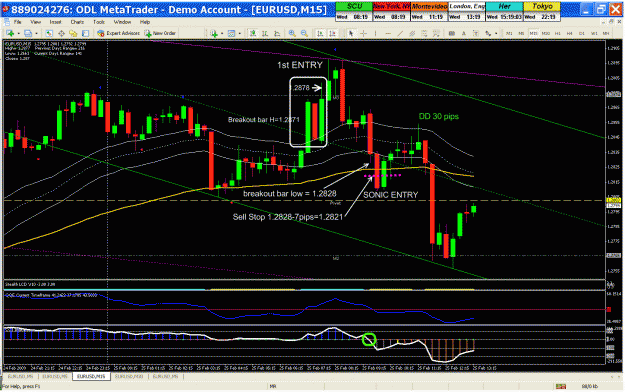This screenshot has width=625, height=392.
Task: Zoom in on the chart
Action: click(x=292, y=33)
